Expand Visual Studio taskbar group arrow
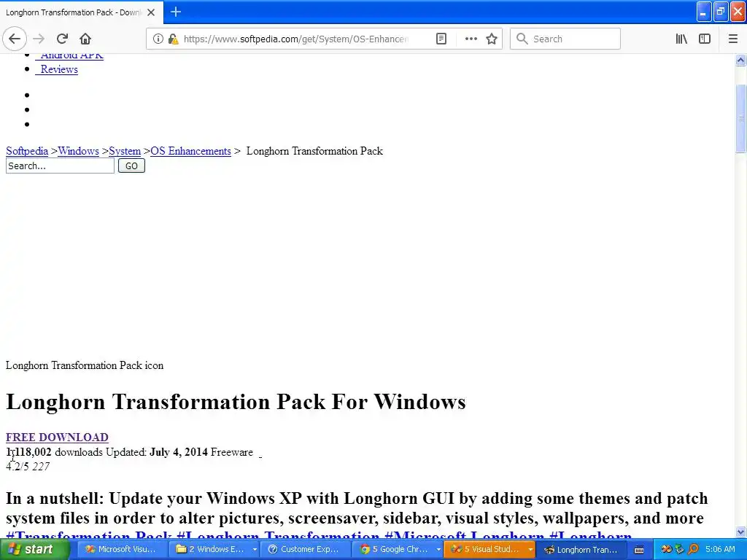This screenshot has width=747, height=560. pos(530,550)
